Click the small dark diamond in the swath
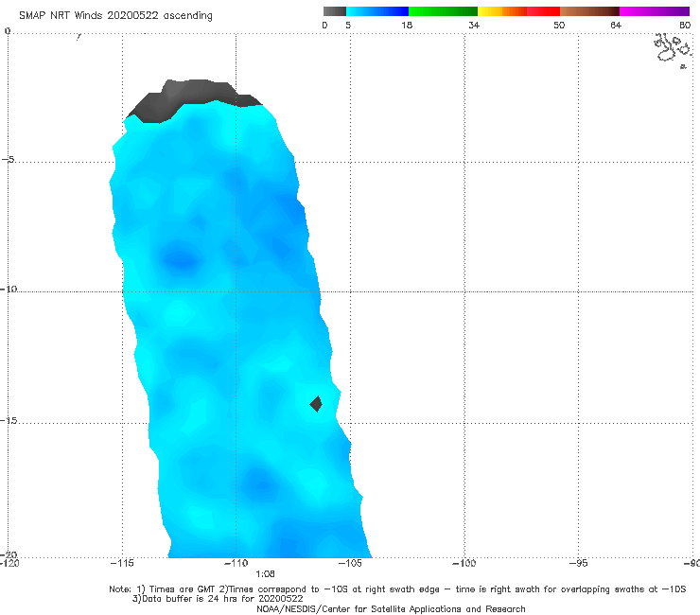Screen dimensions: 700x615 point(316,404)
